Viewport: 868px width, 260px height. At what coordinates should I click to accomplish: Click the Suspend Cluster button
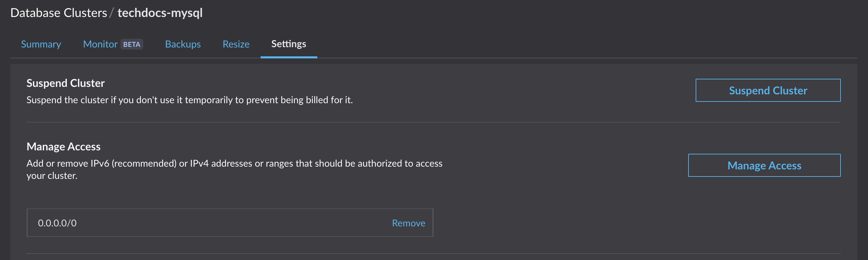(x=768, y=90)
